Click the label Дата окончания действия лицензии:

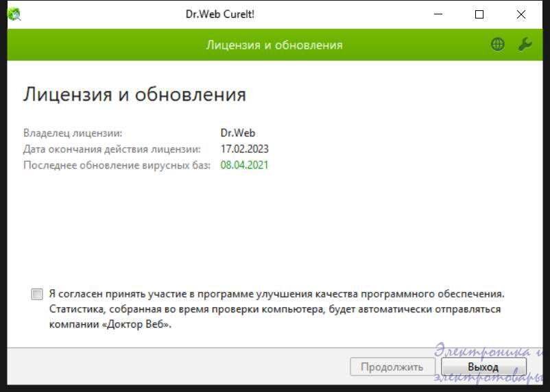112,149
